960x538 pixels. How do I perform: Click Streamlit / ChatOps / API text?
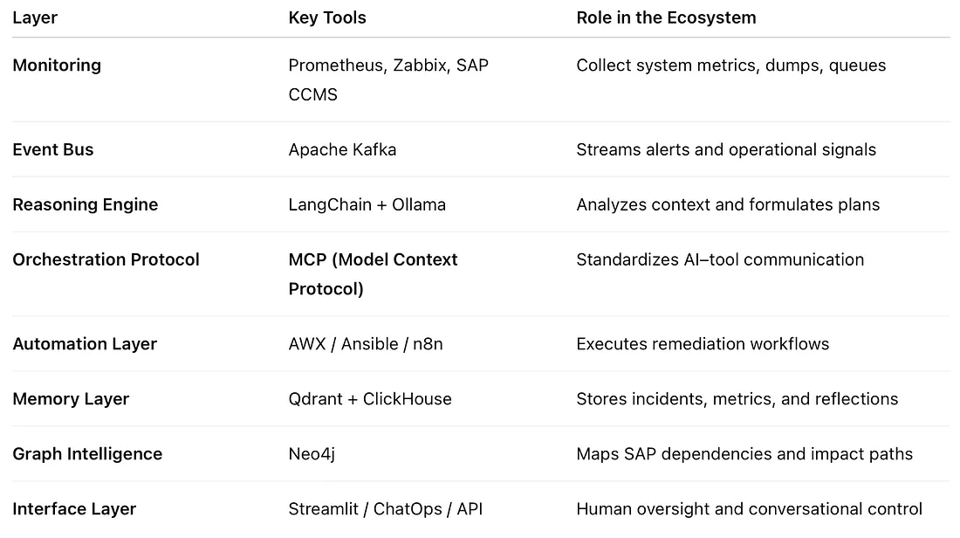pyautogui.click(x=385, y=508)
